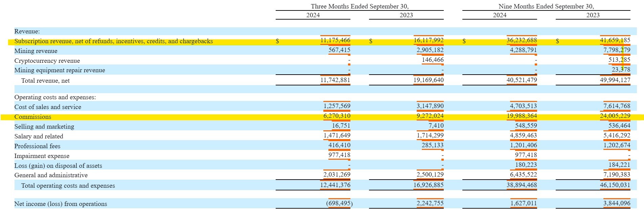This screenshot has width=644, height=210.
Task: Select the highlighted Commissions row label
Action: (33, 117)
